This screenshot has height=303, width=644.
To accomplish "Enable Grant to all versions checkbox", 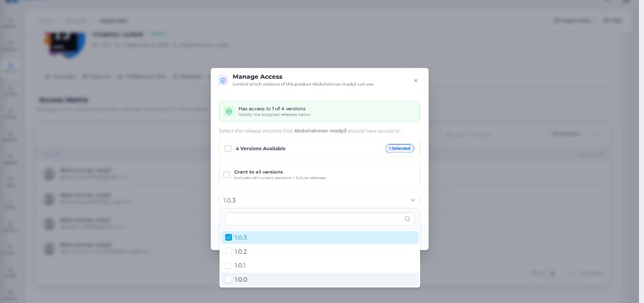I will pos(226,175).
